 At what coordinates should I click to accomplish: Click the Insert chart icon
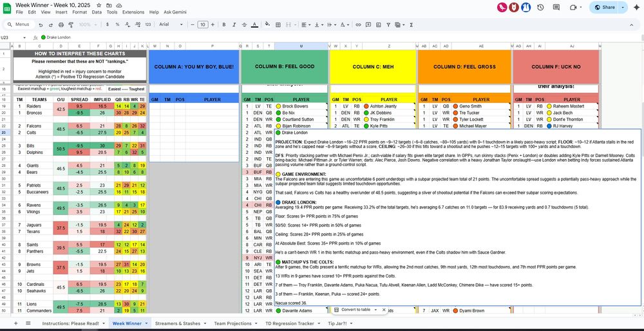coord(378,24)
